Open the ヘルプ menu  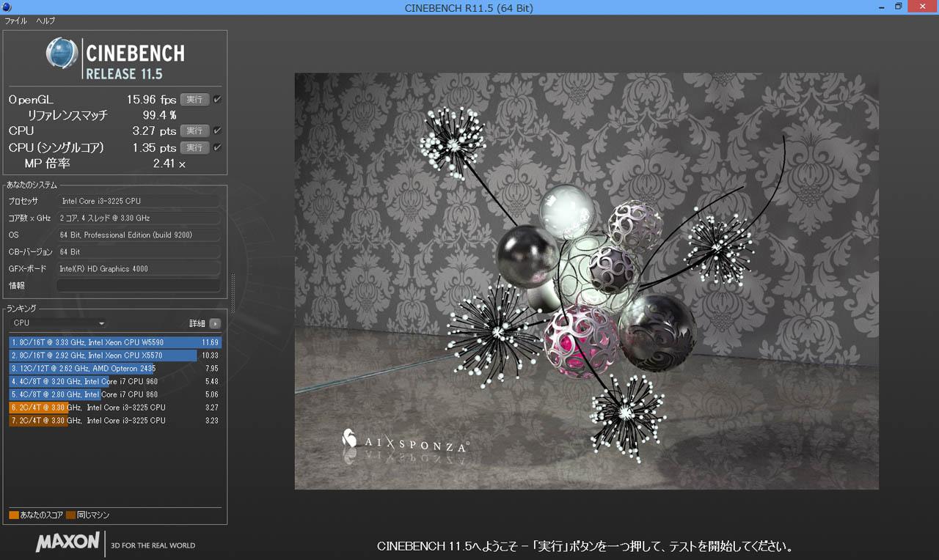tap(45, 21)
